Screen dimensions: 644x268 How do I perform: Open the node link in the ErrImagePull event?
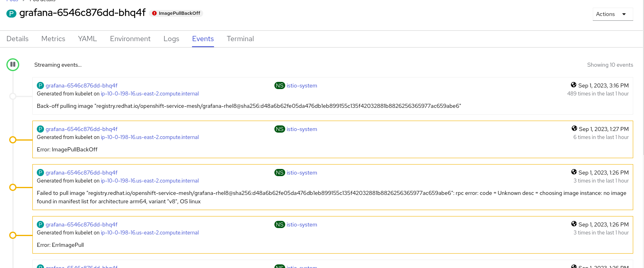tap(150, 232)
